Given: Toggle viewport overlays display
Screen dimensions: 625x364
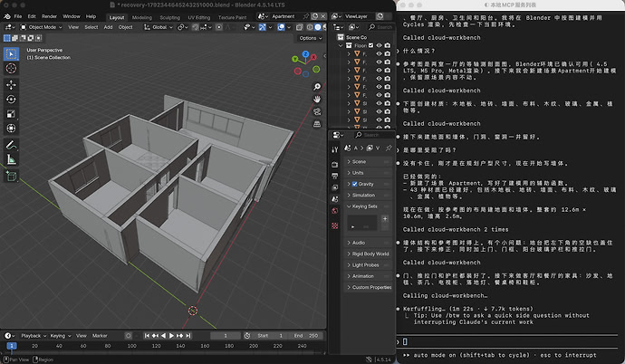Looking at the screenshot, I should 281,27.
